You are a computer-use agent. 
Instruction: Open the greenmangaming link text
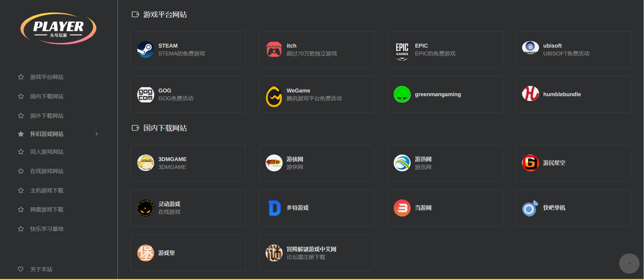point(438,94)
